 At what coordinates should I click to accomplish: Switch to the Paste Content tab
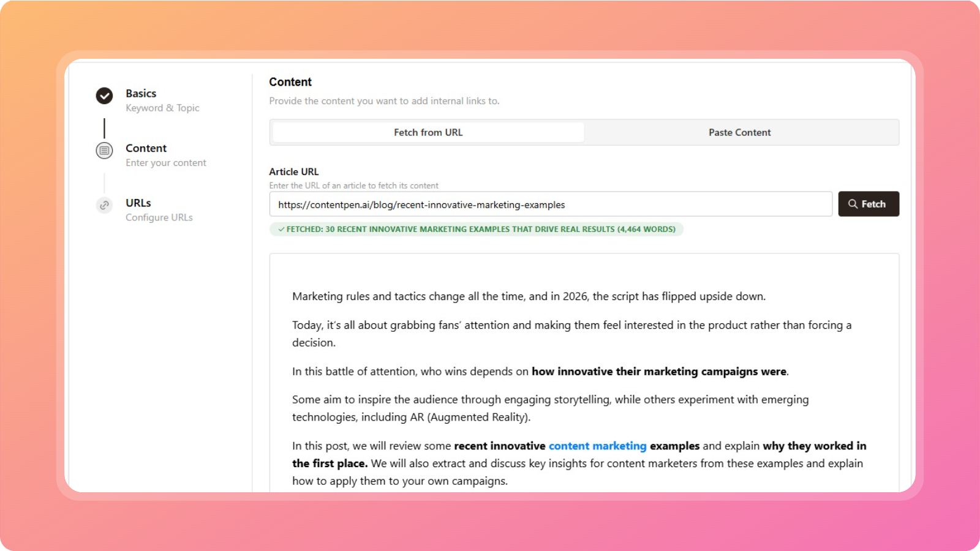[x=739, y=132]
